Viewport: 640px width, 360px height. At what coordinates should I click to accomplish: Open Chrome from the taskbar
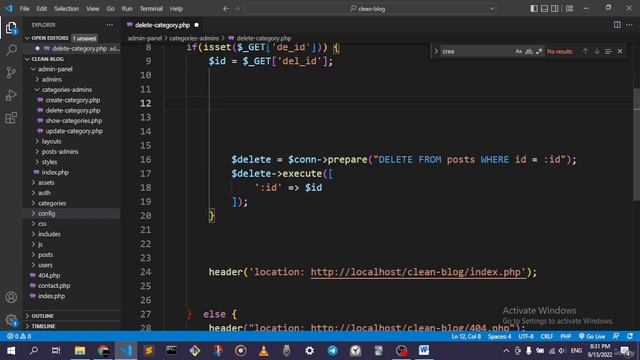[103, 351]
